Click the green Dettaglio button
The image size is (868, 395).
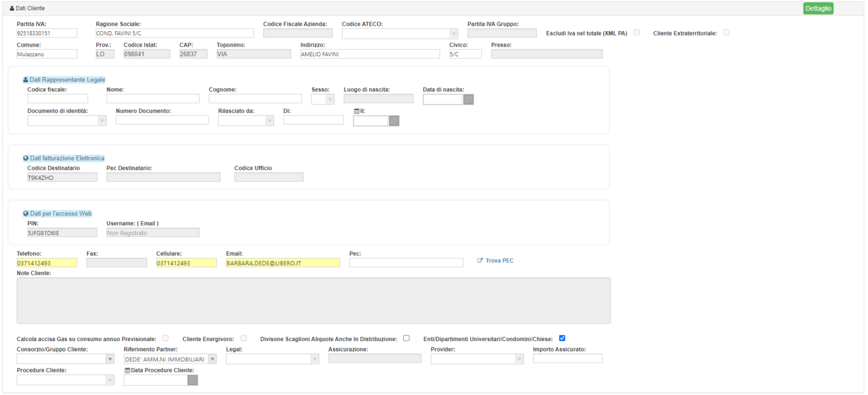click(x=818, y=9)
